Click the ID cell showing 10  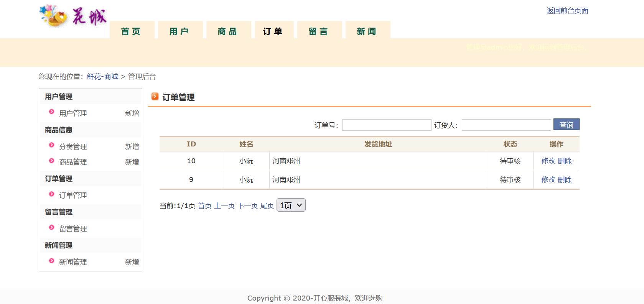point(191,161)
